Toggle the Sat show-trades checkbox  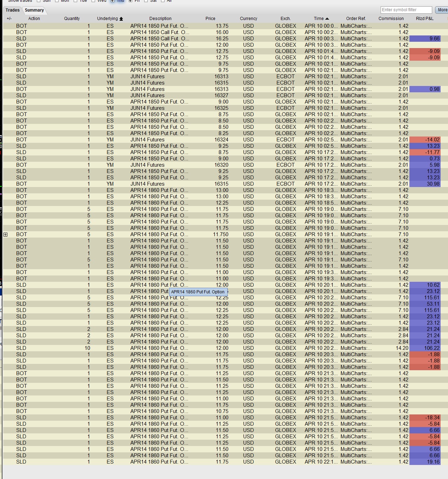(x=146, y=1)
